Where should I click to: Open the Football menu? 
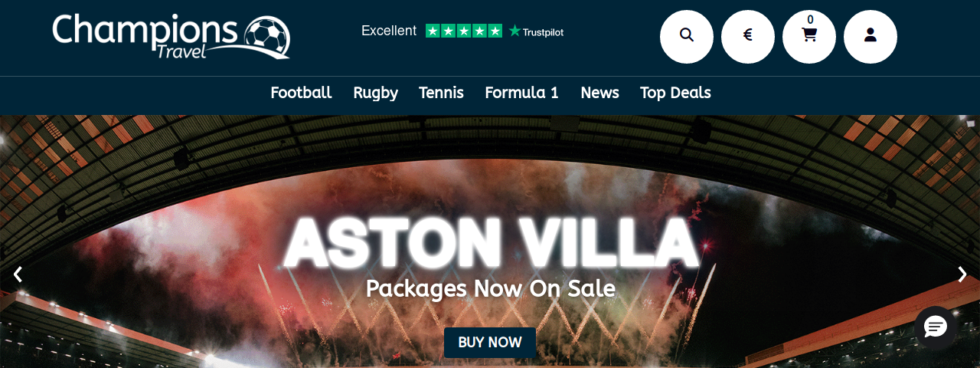pos(301,93)
